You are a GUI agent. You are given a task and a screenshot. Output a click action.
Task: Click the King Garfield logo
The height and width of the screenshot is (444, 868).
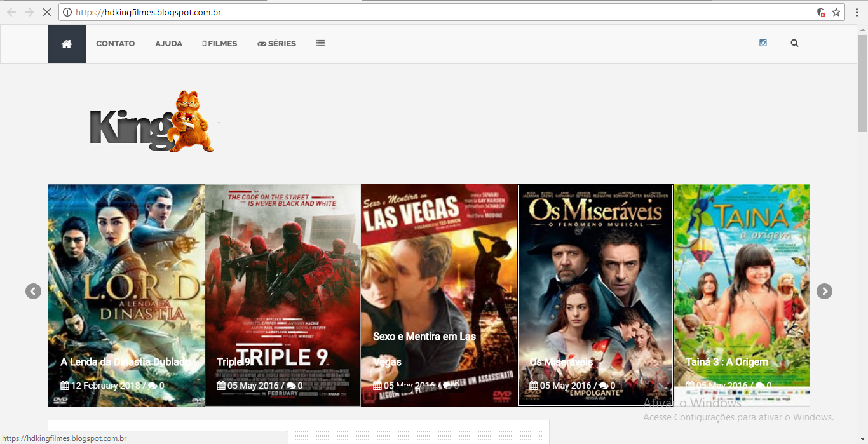(153, 122)
